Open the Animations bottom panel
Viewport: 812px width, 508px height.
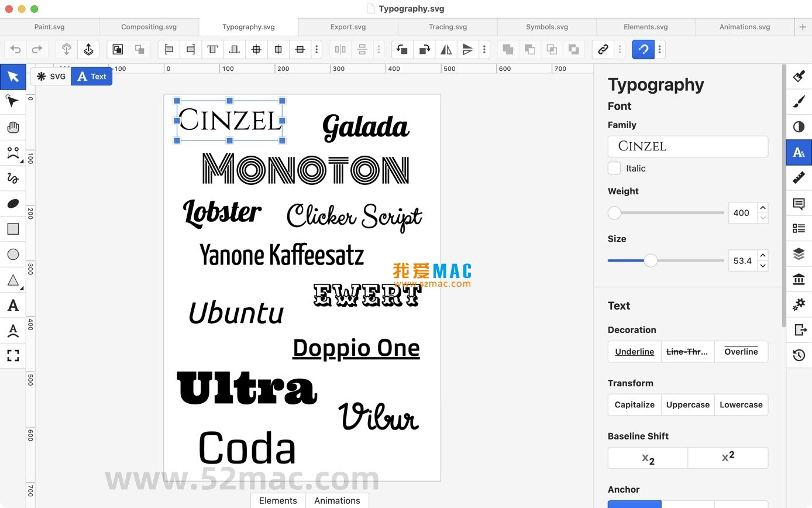pyautogui.click(x=337, y=500)
